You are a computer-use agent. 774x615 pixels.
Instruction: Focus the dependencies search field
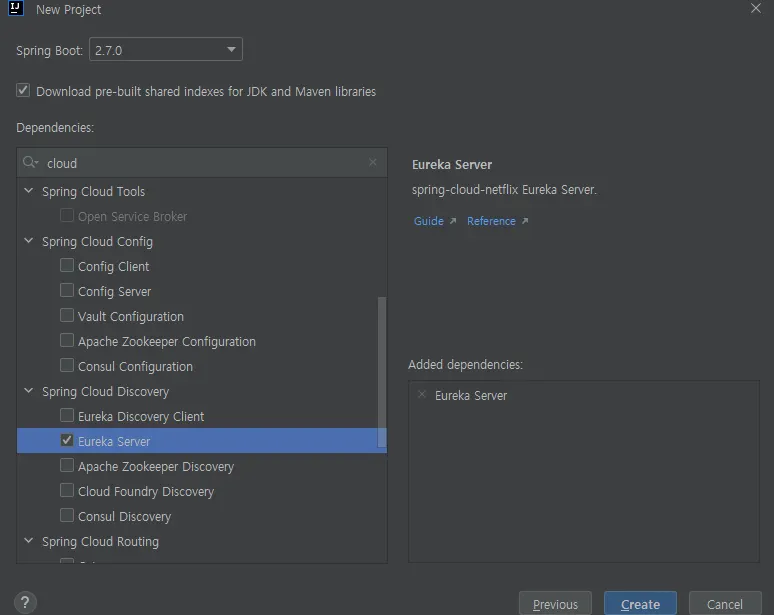click(x=200, y=163)
